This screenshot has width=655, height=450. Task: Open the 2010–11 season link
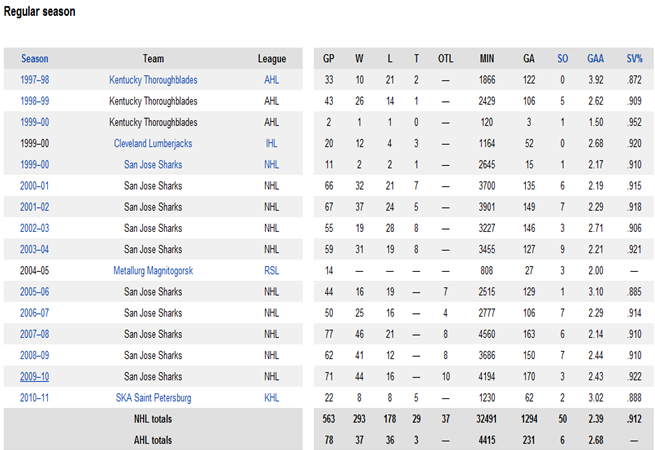click(34, 397)
